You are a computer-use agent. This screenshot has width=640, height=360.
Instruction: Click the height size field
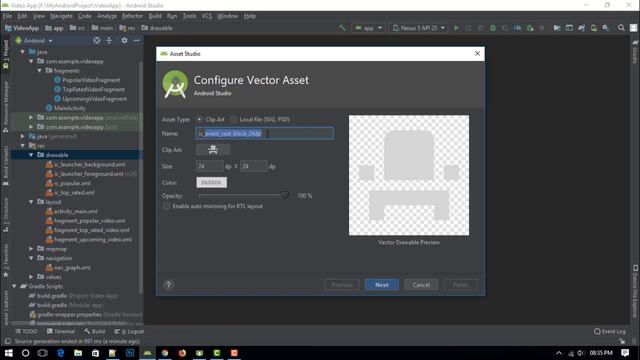tap(253, 166)
